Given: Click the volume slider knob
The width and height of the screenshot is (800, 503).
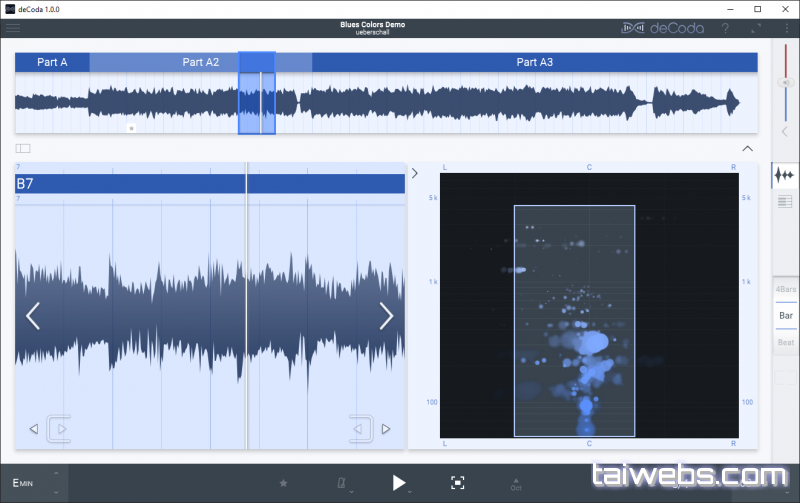Looking at the screenshot, I should pos(784,82).
